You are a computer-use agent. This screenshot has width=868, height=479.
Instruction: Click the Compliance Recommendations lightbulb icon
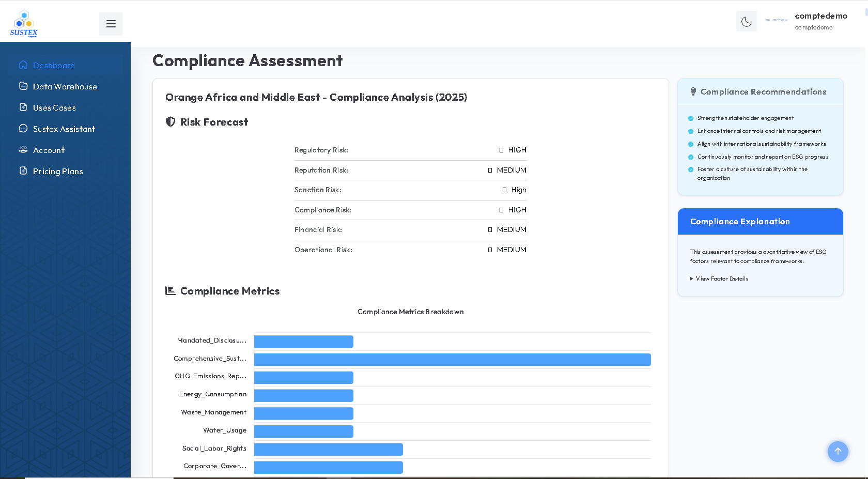(x=693, y=91)
